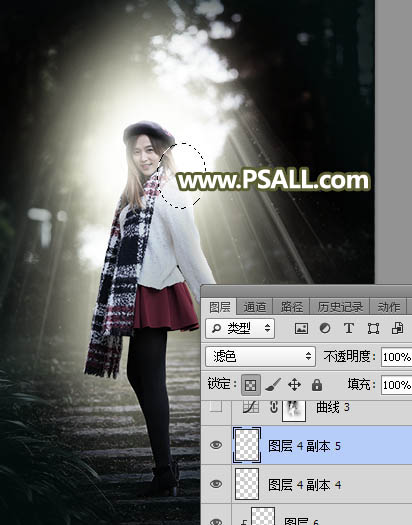This screenshot has width=412, height=525.
Task: Click the shape layer filter icon
Action: [x=373, y=328]
